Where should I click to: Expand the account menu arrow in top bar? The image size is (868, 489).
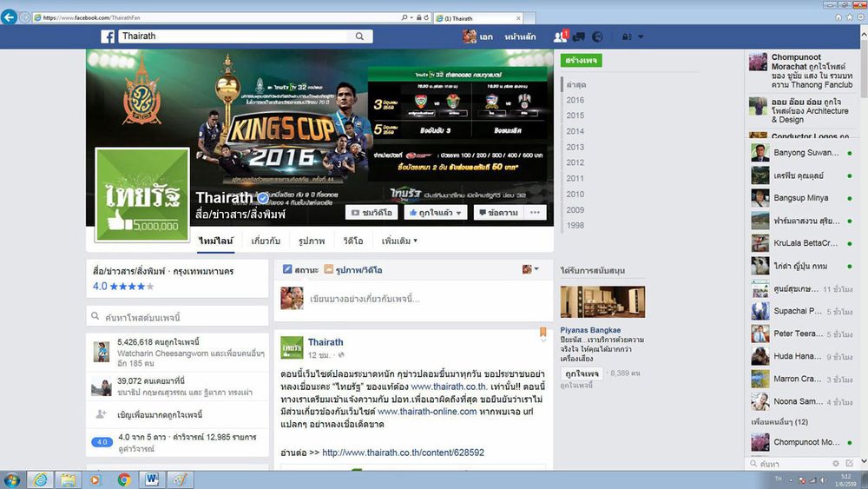[641, 37]
